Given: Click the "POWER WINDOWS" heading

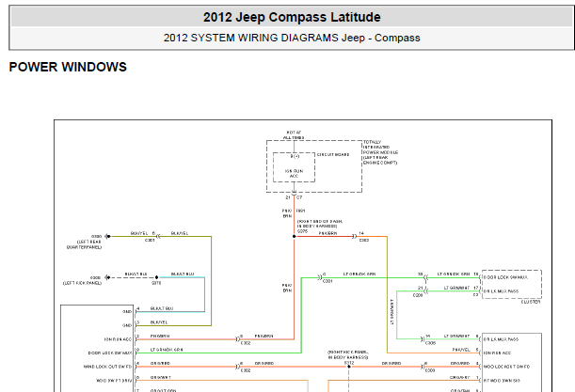Looking at the screenshot, I should click(x=68, y=67).
